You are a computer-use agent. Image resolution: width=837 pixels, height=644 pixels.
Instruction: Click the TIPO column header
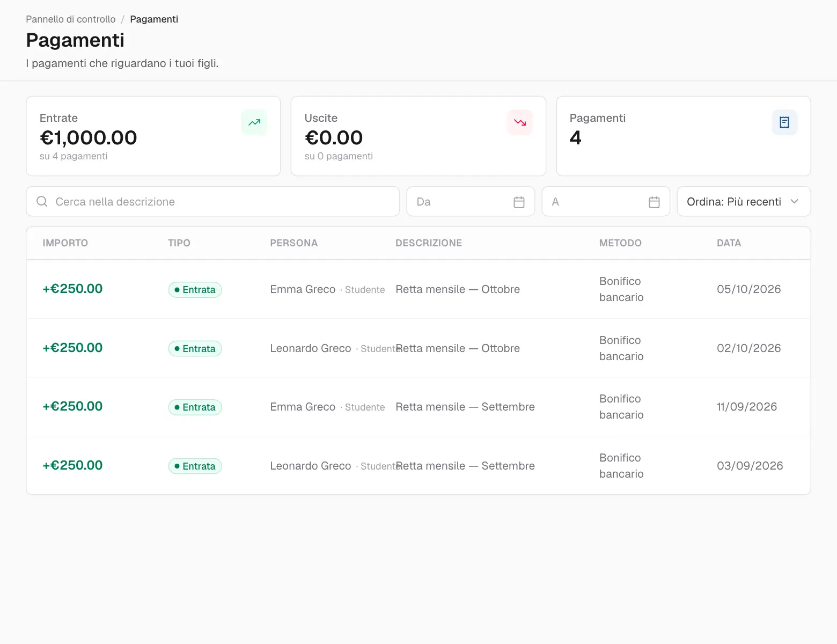click(x=179, y=243)
